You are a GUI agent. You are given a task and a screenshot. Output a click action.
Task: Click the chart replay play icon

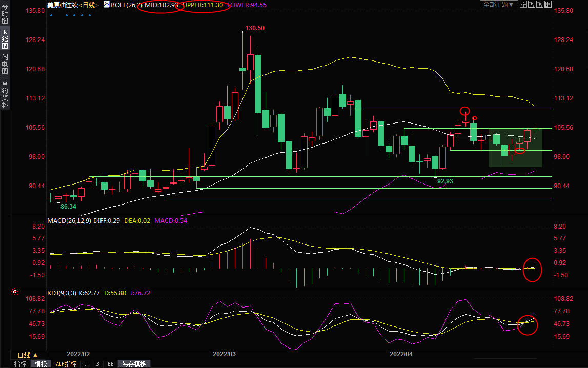540,4
